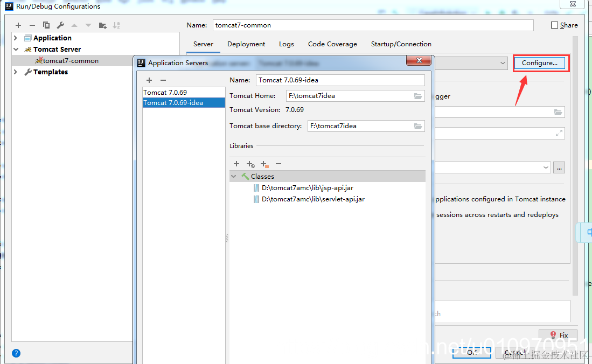
Task: Sort configurations alphabetically icon
Action: (116, 25)
